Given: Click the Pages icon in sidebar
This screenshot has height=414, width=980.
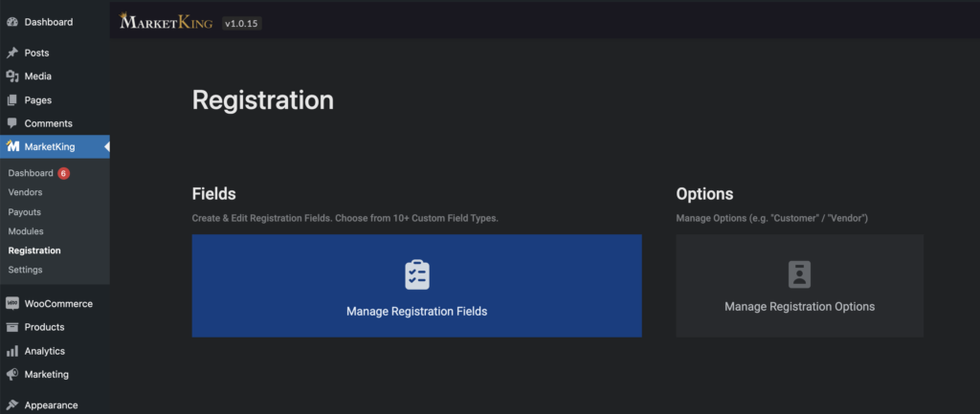Looking at the screenshot, I should (x=11, y=99).
